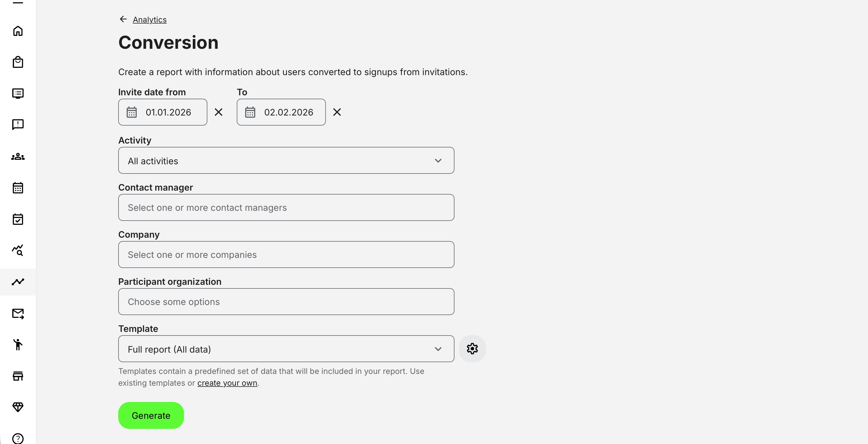
Task: Go back via Analytics link
Action: click(x=149, y=20)
